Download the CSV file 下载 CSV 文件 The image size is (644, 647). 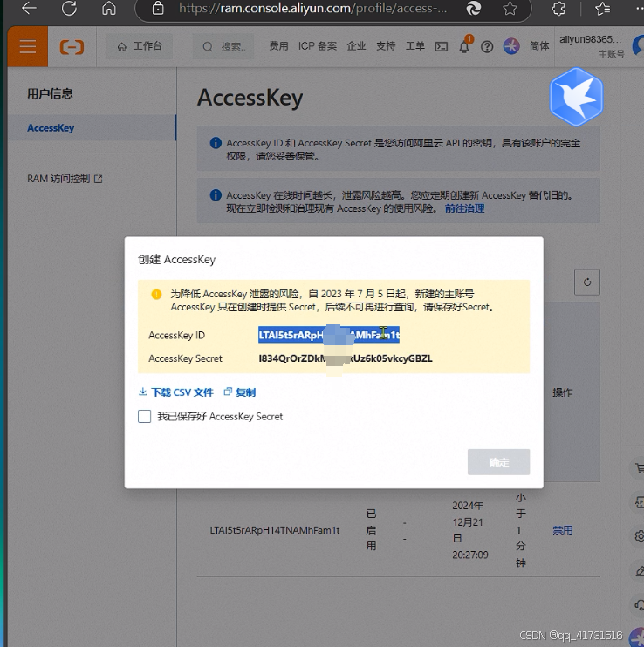pos(176,392)
